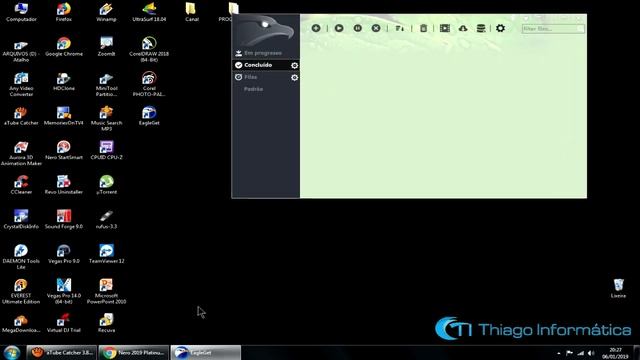
Task: Open EagleGet settings gear in toolbar
Action: pyautogui.click(x=500, y=28)
